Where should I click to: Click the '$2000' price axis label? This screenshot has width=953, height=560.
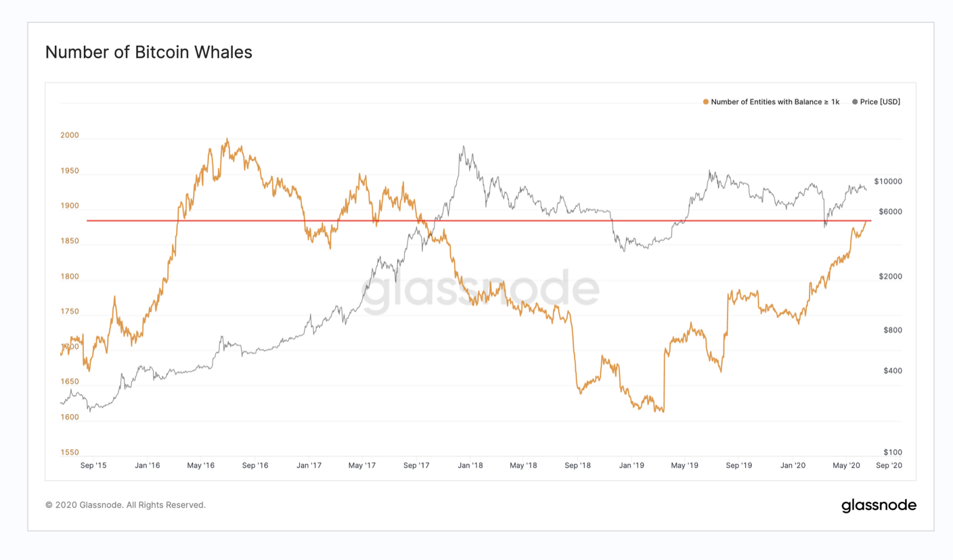tap(890, 277)
